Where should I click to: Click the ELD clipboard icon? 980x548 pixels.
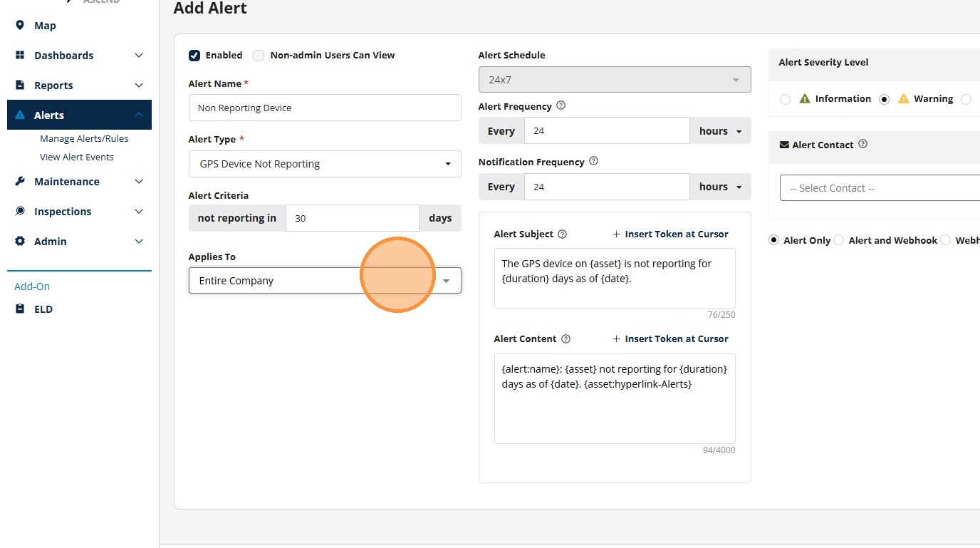point(20,309)
